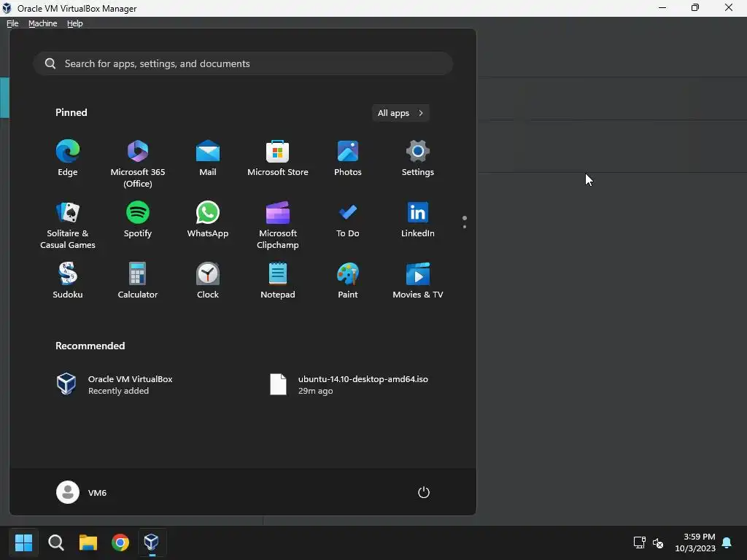Click the Windows Start button on taskbar

click(x=23, y=542)
